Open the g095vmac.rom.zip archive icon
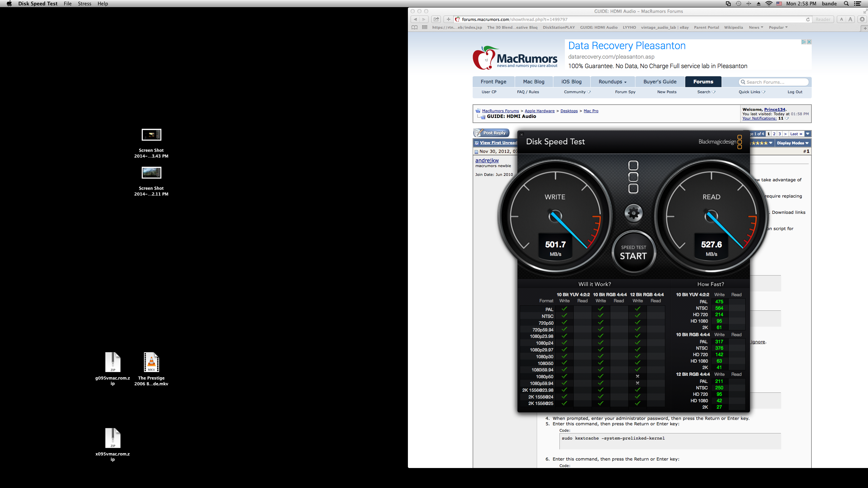Image resolution: width=868 pixels, height=488 pixels. (x=113, y=362)
